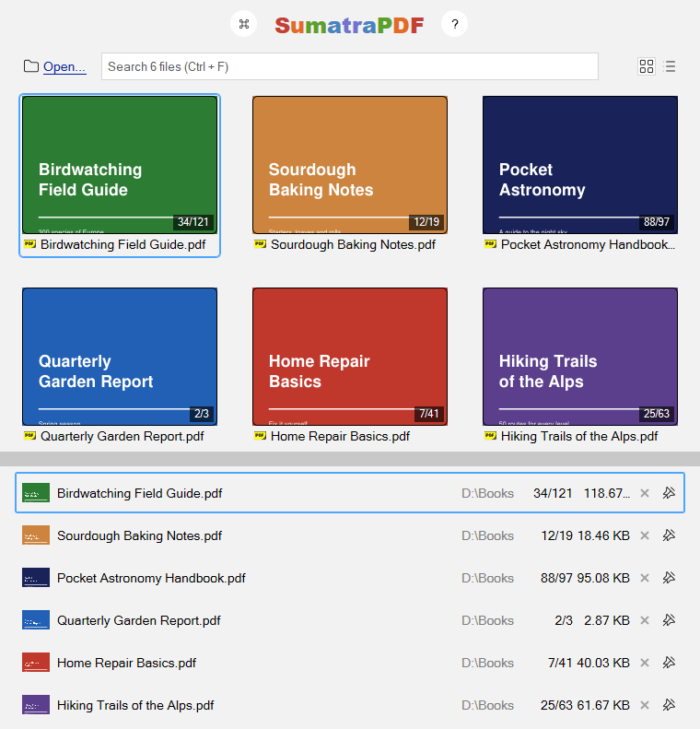
Task: Open the Sourdough Baking Notes cover thumbnail
Action: point(350,165)
